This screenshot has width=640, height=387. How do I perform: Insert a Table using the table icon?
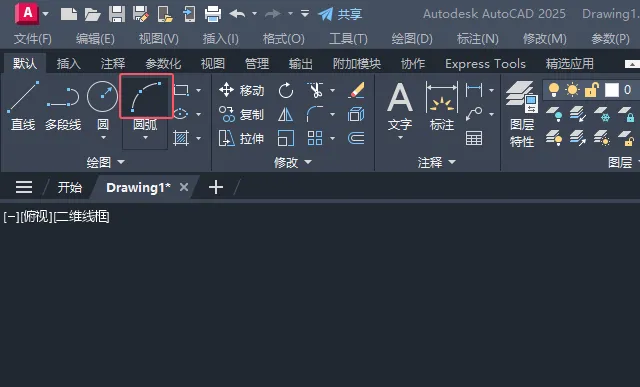click(x=474, y=138)
